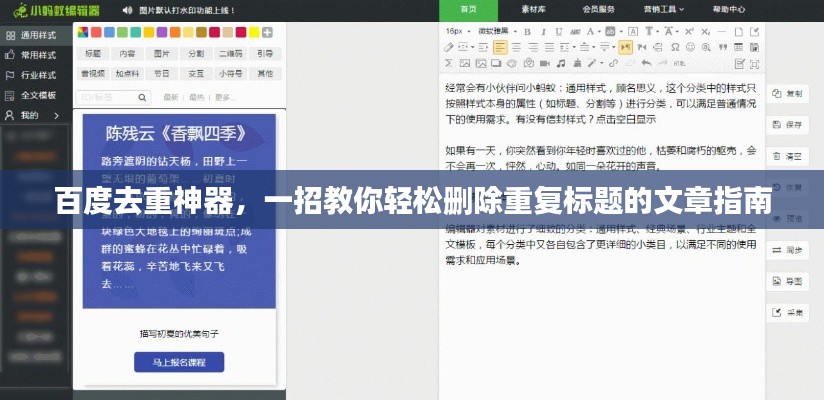The height and width of the screenshot is (400, 824).
Task: Pick the purple color swatch
Action: point(162,33)
